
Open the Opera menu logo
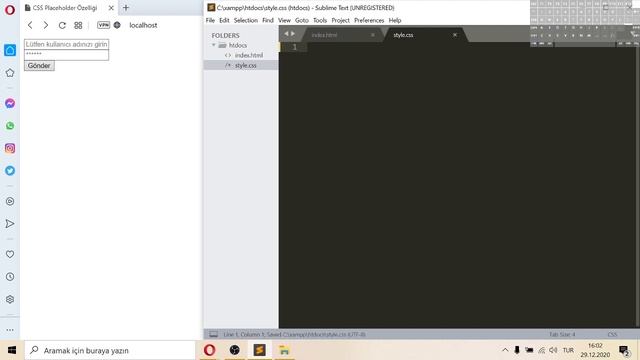(x=10, y=10)
